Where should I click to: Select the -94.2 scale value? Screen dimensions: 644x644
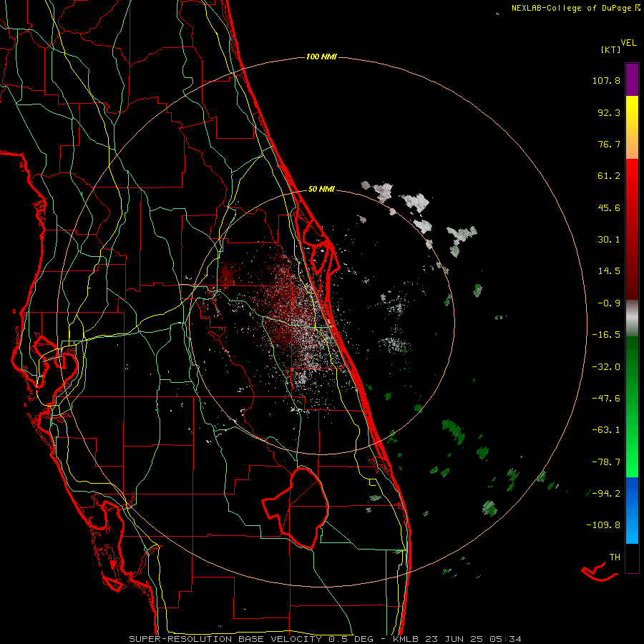606,493
